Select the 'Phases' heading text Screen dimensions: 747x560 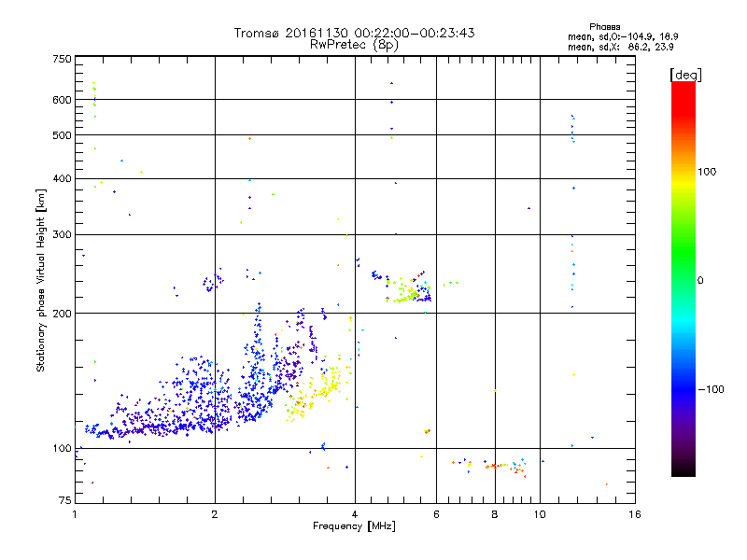[604, 27]
